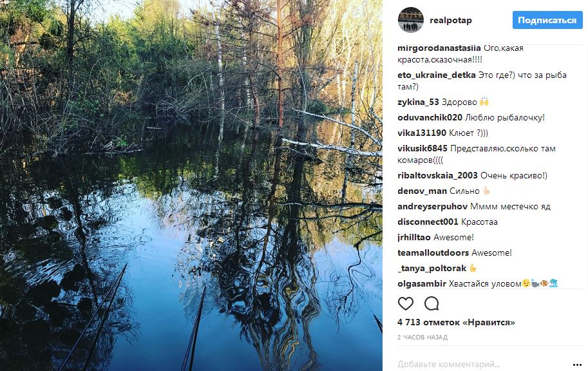Go to vikusik6845 profile
This screenshot has height=371, width=588.
(x=422, y=148)
